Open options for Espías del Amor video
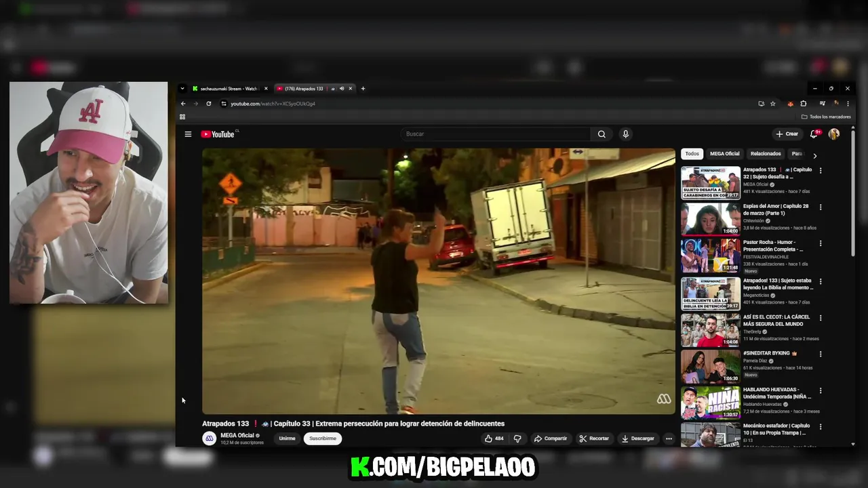Image resolution: width=868 pixels, height=488 pixels. pyautogui.click(x=821, y=207)
